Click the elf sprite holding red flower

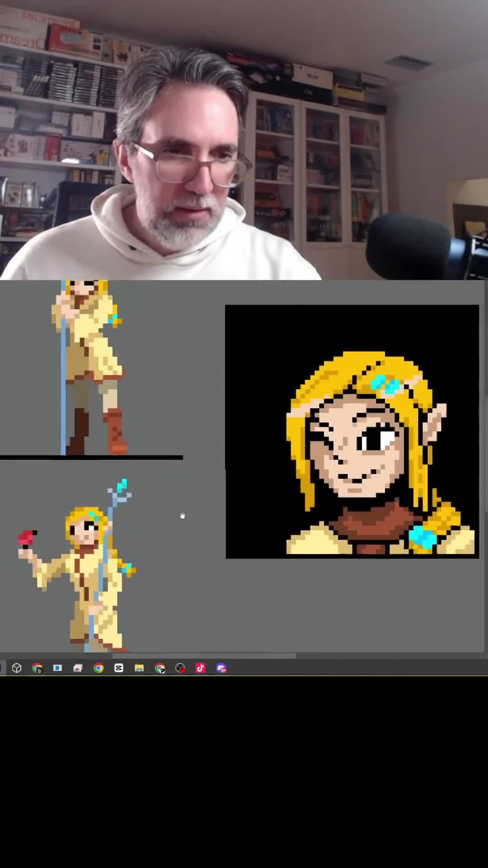pyautogui.click(x=77, y=565)
